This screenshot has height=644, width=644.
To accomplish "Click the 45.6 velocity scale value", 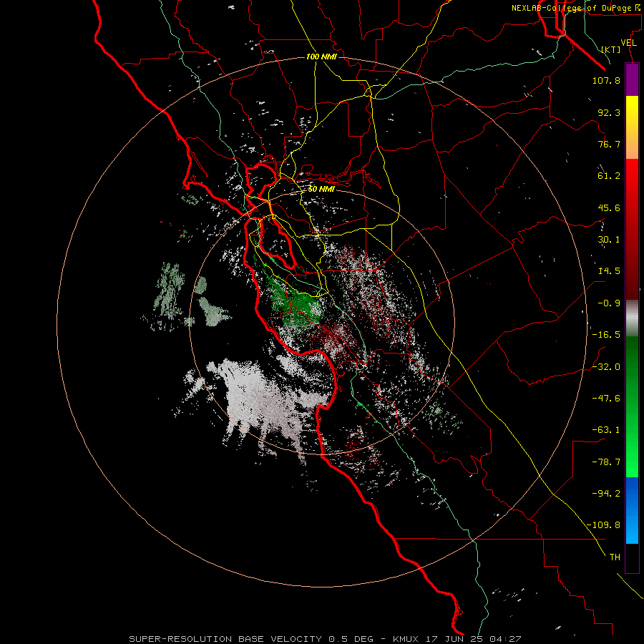I will [609, 208].
